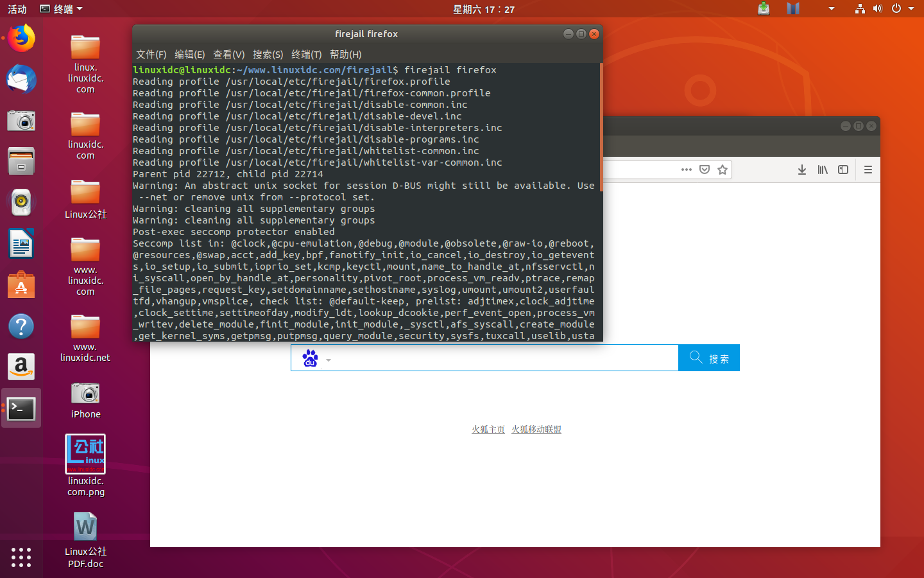Expand Baidu search engine dropdown
This screenshot has height=578, width=924.
(x=329, y=360)
